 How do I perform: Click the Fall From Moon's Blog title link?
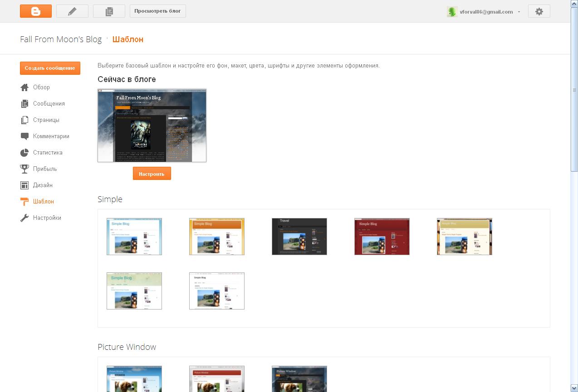tap(61, 39)
